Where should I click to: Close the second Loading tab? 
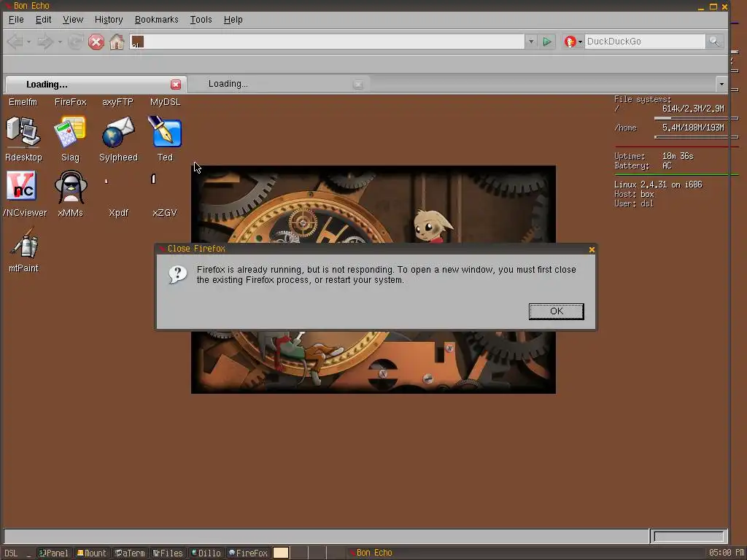click(358, 85)
